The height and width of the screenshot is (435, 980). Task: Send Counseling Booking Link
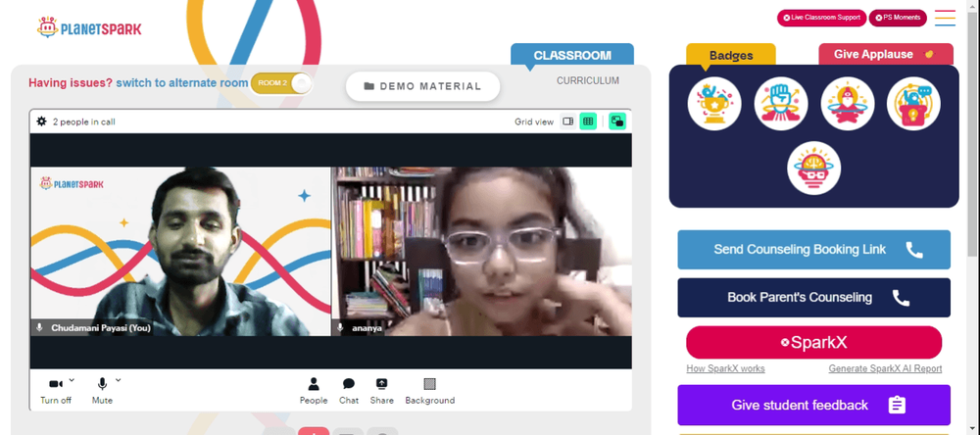(813, 250)
